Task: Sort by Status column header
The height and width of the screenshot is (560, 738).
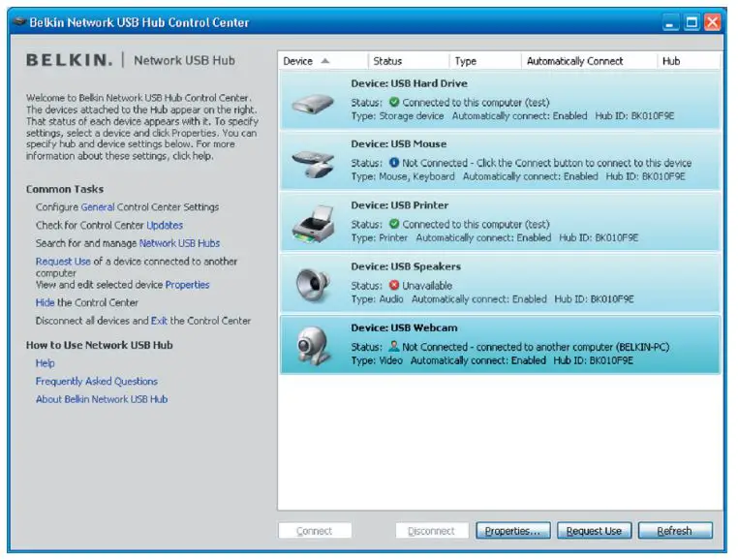Action: [x=408, y=61]
